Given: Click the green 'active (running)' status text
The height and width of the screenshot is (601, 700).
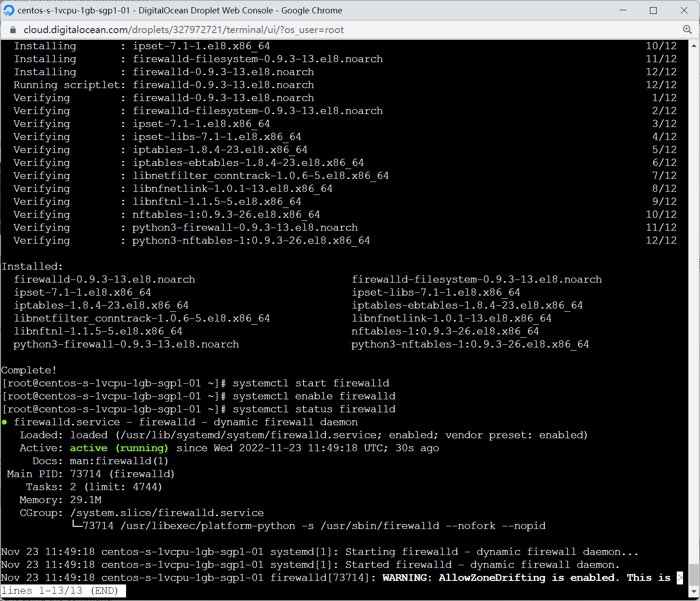Looking at the screenshot, I should coord(119,448).
